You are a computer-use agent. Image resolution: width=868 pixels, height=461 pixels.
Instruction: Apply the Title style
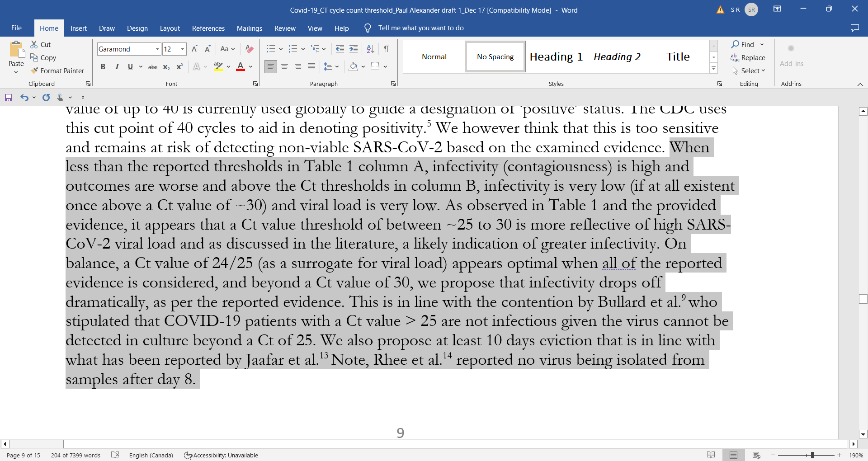pos(678,56)
